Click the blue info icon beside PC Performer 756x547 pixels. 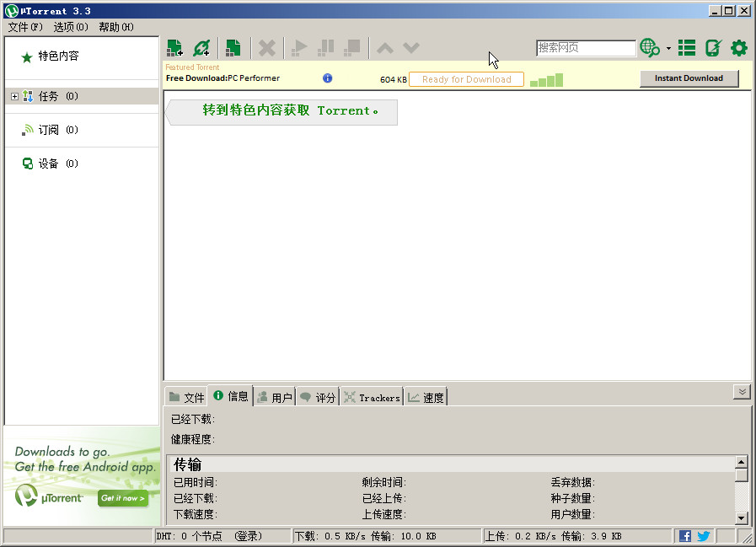[x=327, y=78]
